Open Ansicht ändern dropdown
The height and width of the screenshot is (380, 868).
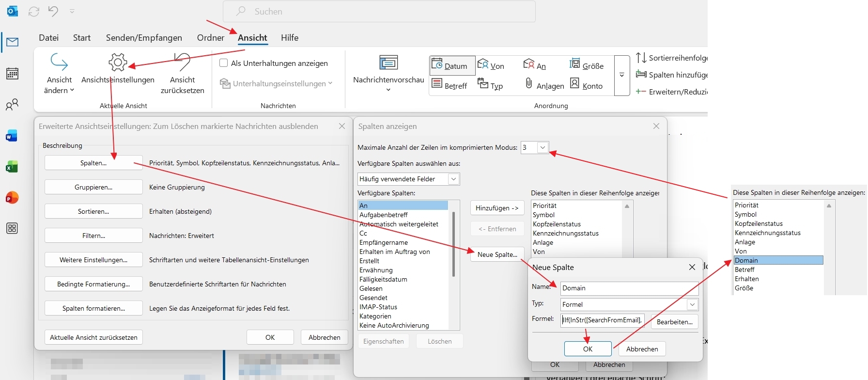pos(59,74)
